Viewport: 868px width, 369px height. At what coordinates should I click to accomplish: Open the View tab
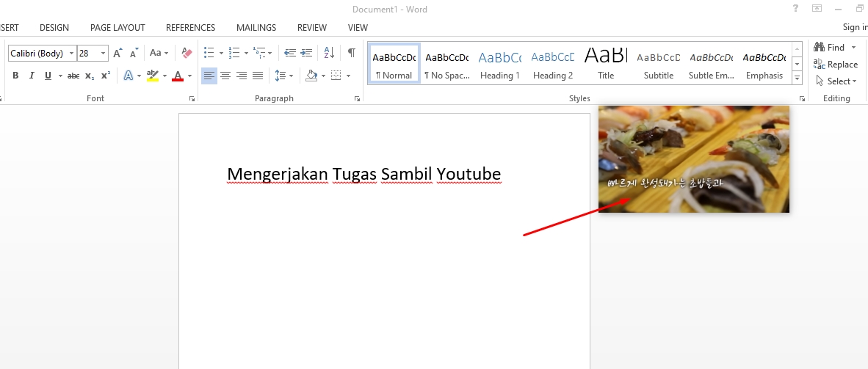358,28
